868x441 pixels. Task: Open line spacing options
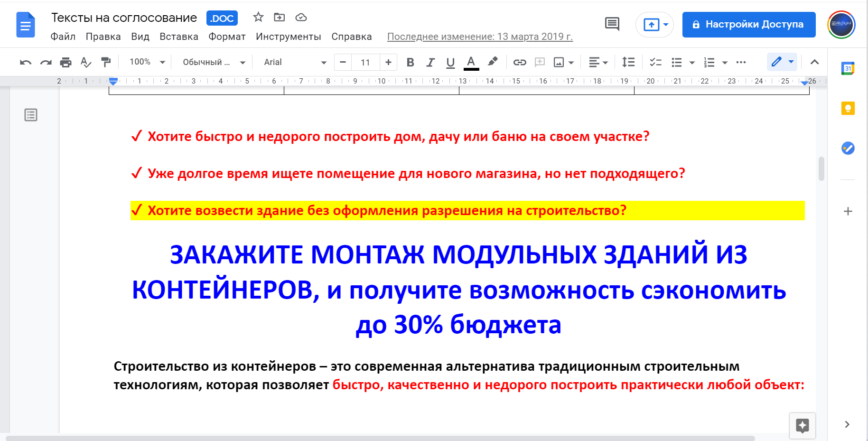[628, 62]
